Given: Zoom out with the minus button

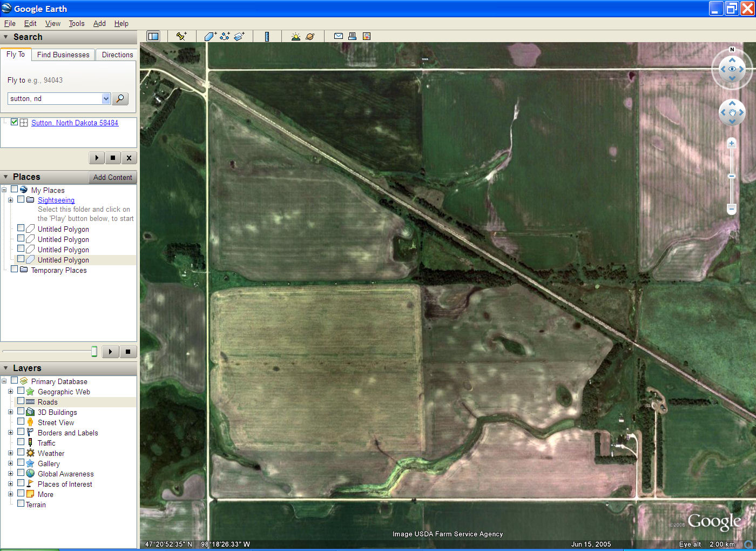Looking at the screenshot, I should [732, 209].
